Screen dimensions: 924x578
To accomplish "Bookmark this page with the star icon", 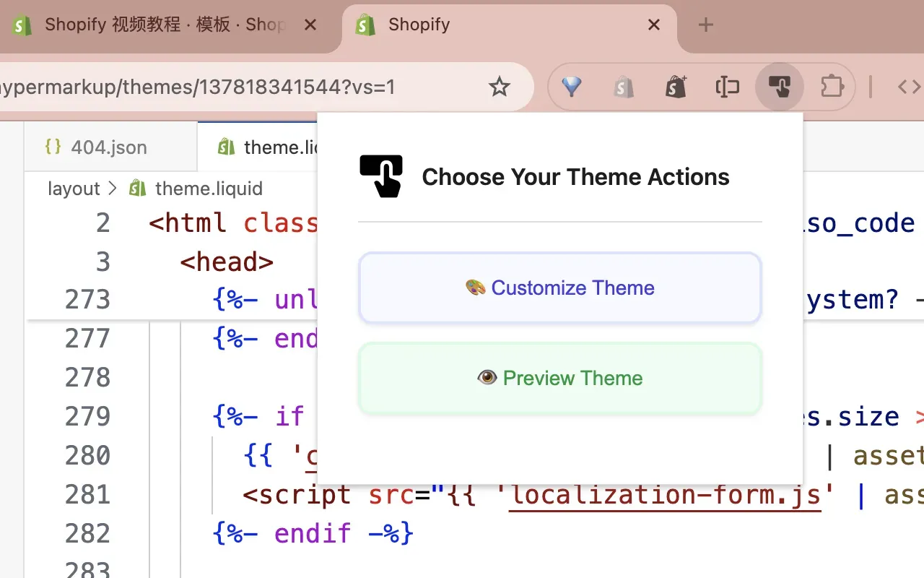I will 499,87.
